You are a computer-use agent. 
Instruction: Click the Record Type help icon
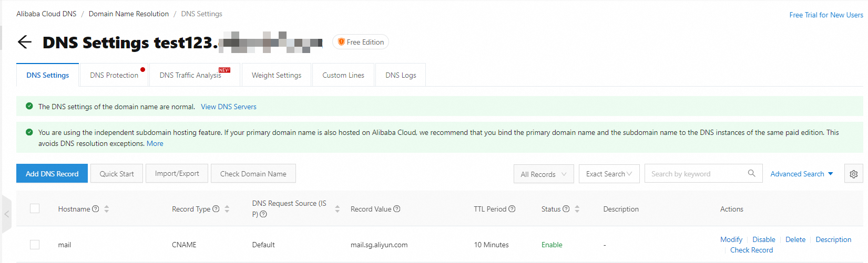pos(216,209)
